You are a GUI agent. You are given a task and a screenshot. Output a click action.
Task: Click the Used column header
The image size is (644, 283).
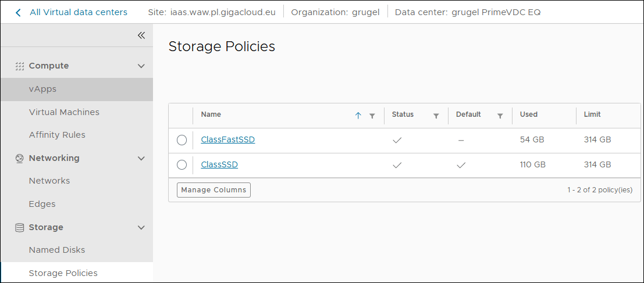click(x=529, y=114)
